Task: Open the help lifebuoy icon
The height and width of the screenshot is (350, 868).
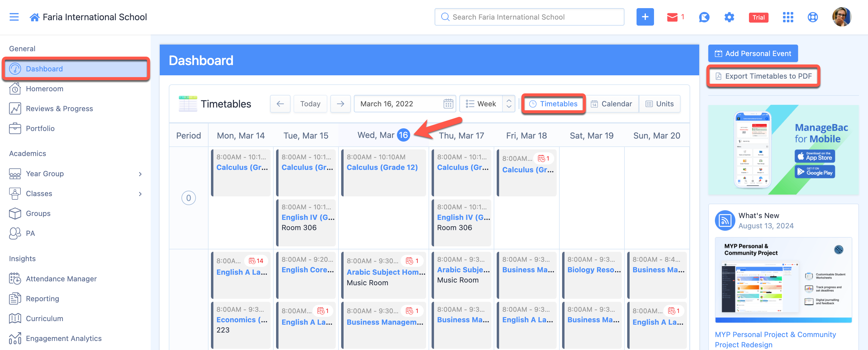Action: [813, 17]
